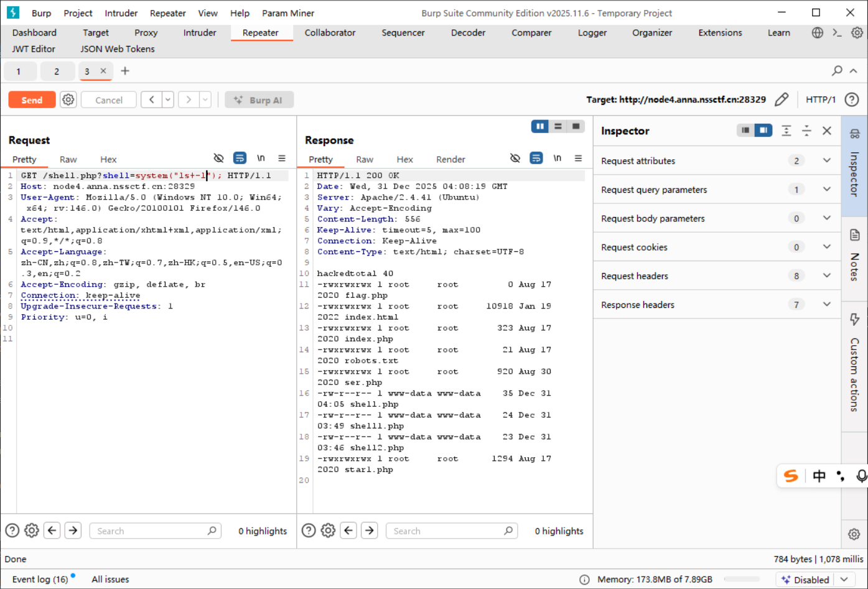Viewport: 868px width, 589px height.
Task: Click the Cancel button
Action: tap(109, 100)
